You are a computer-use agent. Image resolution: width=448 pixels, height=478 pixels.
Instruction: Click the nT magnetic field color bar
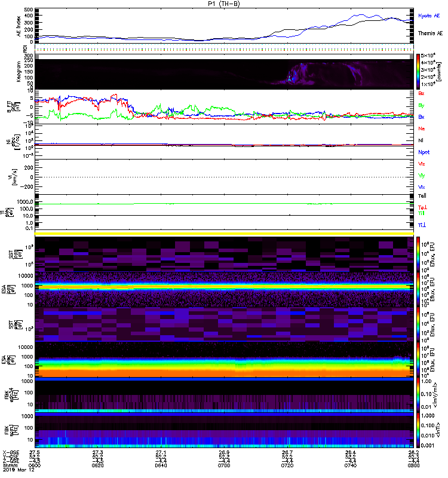(418, 430)
